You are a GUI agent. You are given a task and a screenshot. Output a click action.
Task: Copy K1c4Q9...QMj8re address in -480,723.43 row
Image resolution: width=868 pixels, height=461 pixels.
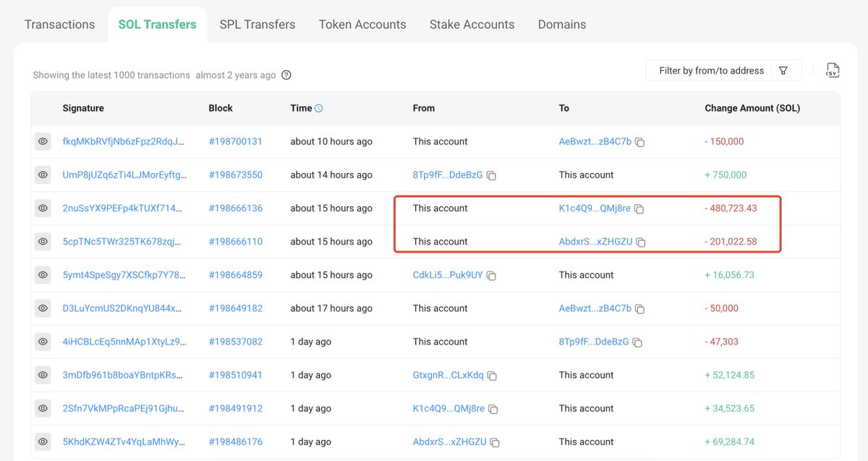tap(639, 209)
